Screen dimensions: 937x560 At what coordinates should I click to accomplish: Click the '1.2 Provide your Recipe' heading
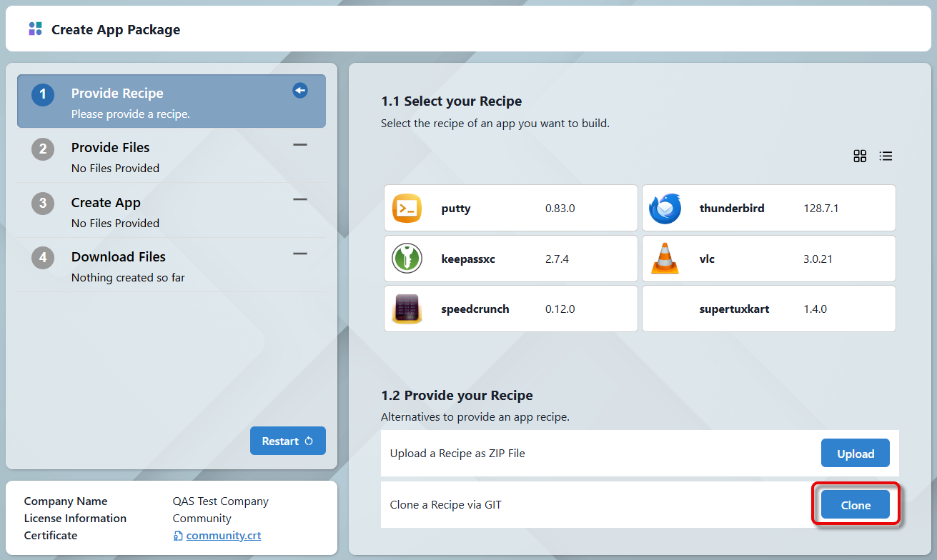(457, 396)
